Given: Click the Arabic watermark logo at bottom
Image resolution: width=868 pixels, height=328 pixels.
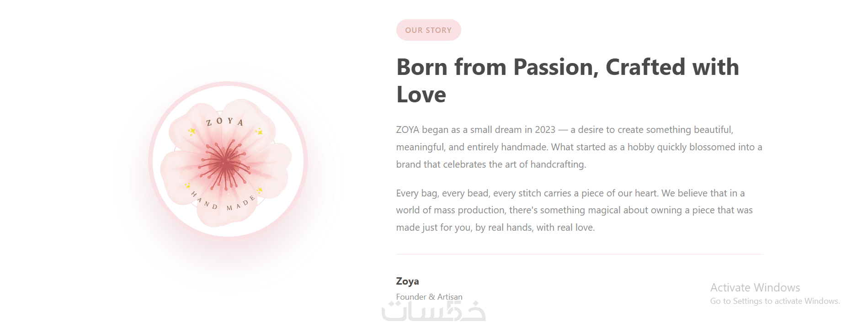Looking at the screenshot, I should [x=433, y=312].
